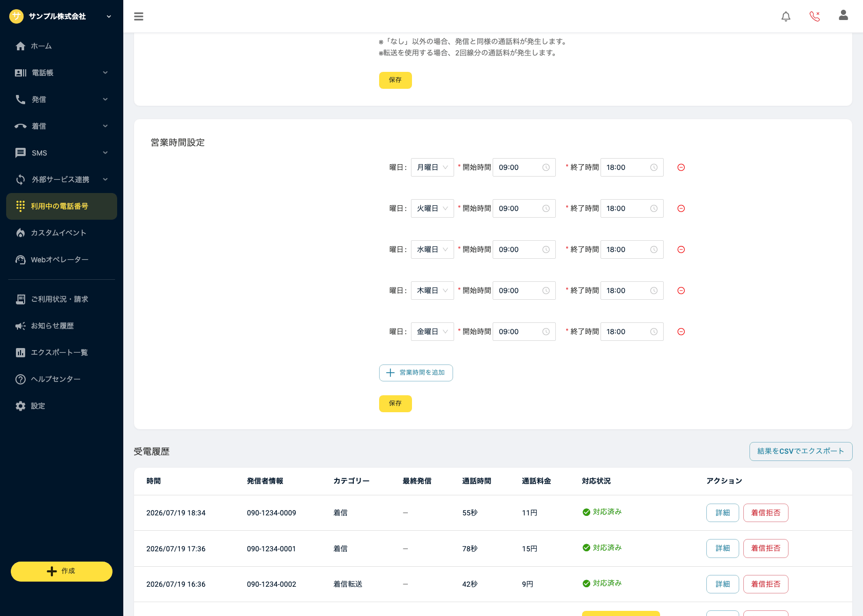Click the Webオペレーター headset icon
This screenshot has height=616, width=863.
click(x=21, y=260)
